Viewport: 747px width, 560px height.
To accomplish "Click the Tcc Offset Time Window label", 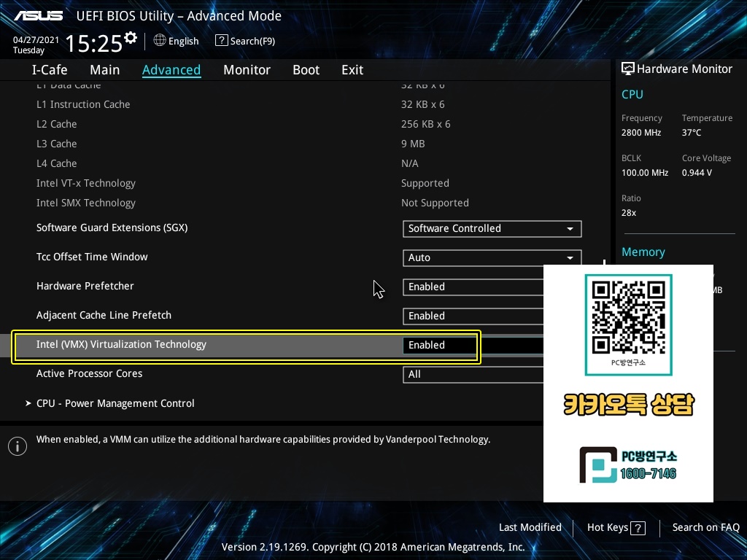I will (92, 257).
